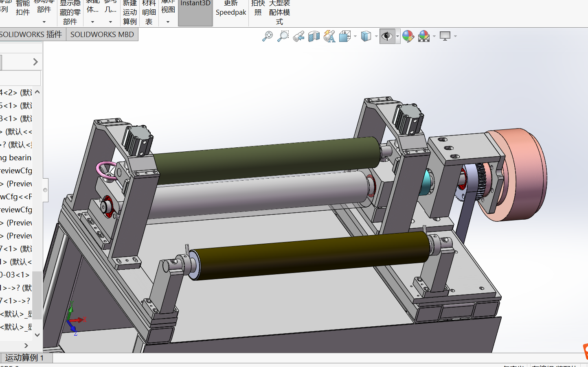588x367 pixels.
Task: Click 大型装配体模式 button
Action: (x=279, y=12)
